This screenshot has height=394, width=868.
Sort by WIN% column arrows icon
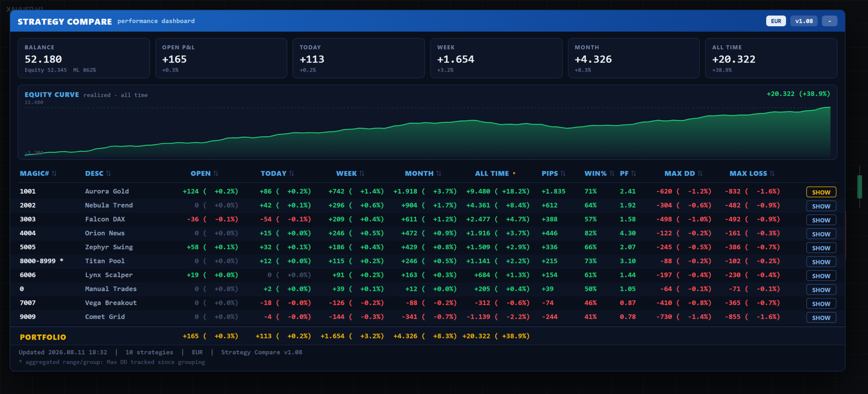[612, 173]
